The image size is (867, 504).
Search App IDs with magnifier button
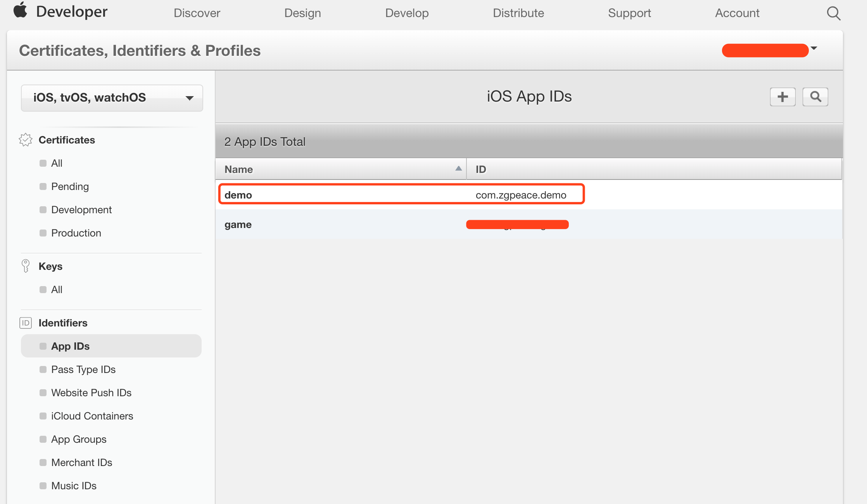815,97
